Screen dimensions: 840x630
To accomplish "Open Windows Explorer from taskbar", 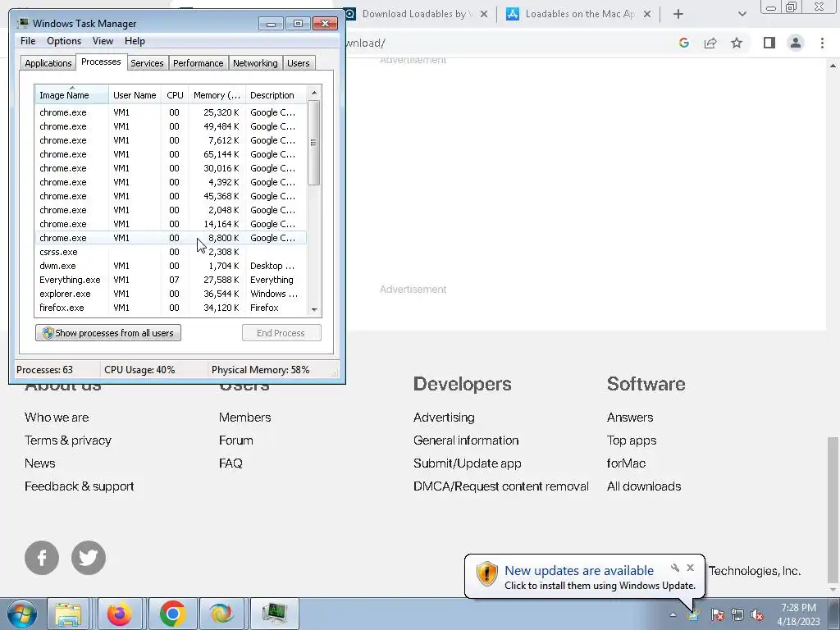I will [69, 614].
